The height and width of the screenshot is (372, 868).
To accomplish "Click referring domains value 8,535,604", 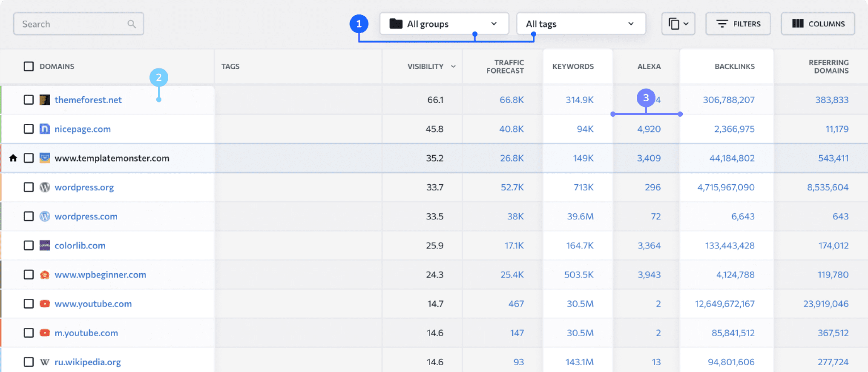I will pyautogui.click(x=828, y=187).
